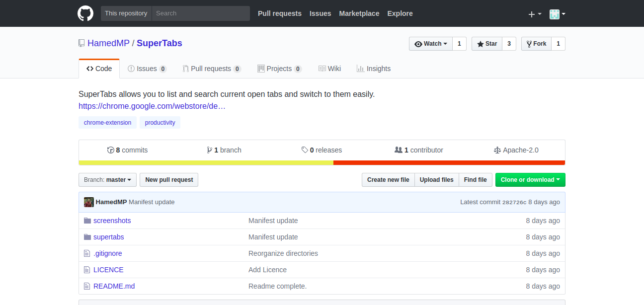Go to Issues in the top navigation
This screenshot has width=644, height=305.
[320, 13]
